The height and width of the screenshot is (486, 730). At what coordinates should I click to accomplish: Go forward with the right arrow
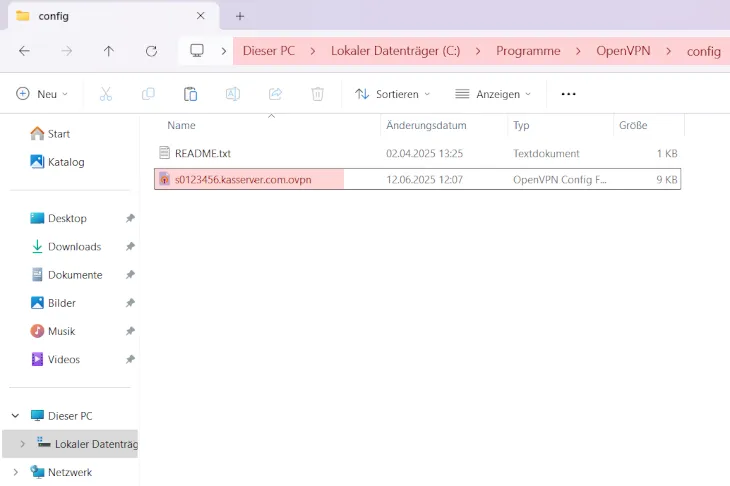pos(67,51)
